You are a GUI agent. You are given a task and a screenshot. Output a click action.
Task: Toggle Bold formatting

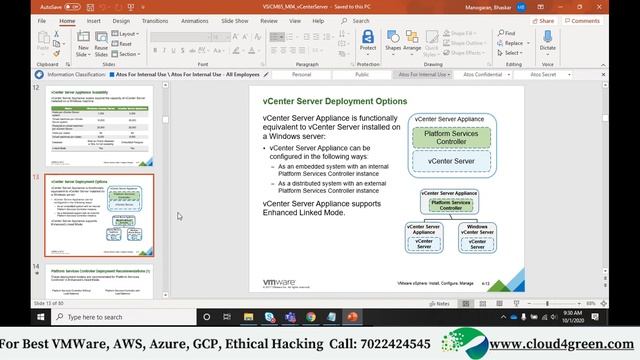click(x=155, y=51)
